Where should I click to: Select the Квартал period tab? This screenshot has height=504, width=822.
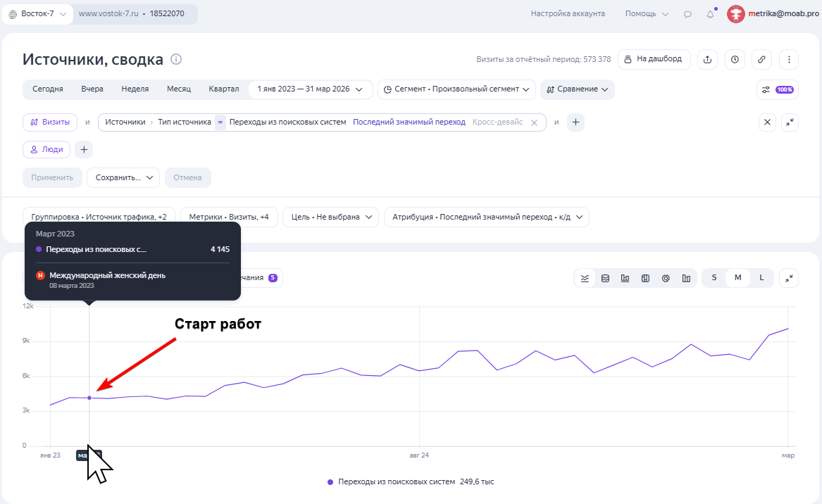224,89
